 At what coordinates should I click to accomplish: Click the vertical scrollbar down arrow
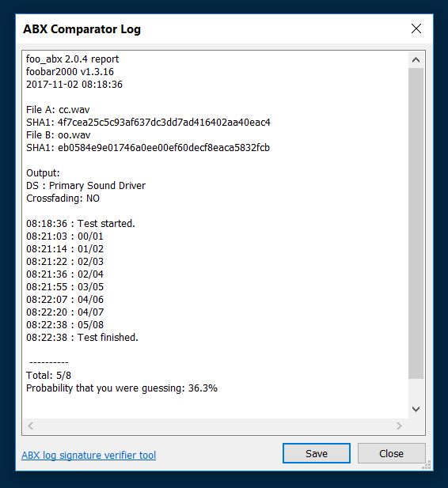pyautogui.click(x=416, y=409)
